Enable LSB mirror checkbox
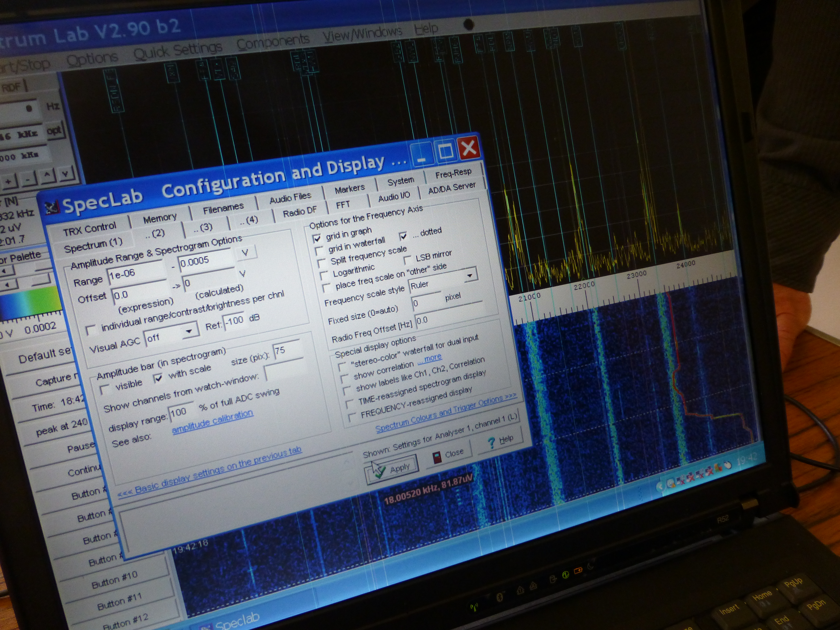This screenshot has width=840, height=630. [408, 260]
